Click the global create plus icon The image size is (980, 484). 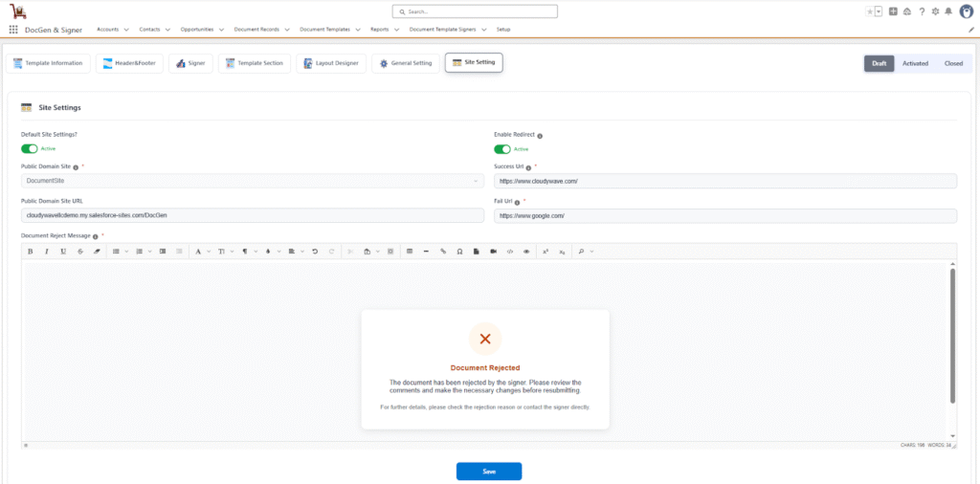(x=893, y=11)
